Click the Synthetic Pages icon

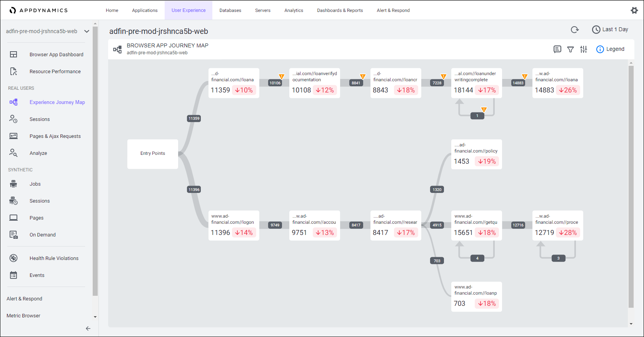coord(13,218)
